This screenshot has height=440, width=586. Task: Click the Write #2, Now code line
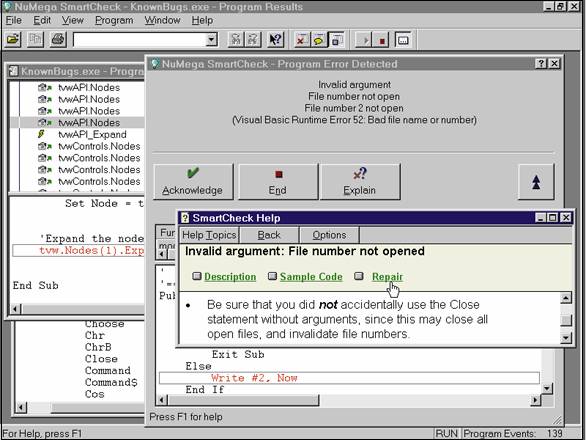349,378
